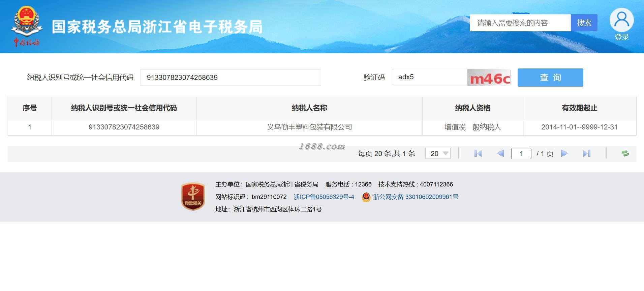
Task: Focus the taxpayer identification number field
Action: tap(230, 78)
